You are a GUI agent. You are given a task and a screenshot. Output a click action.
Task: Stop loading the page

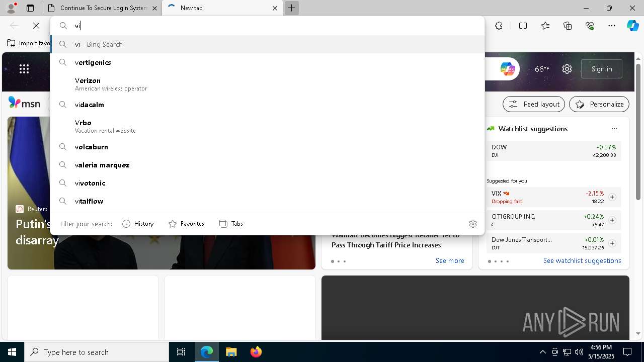(36, 26)
